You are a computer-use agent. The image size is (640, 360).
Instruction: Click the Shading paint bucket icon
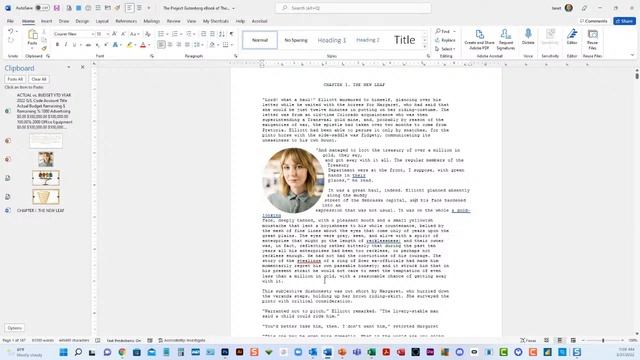212,44
